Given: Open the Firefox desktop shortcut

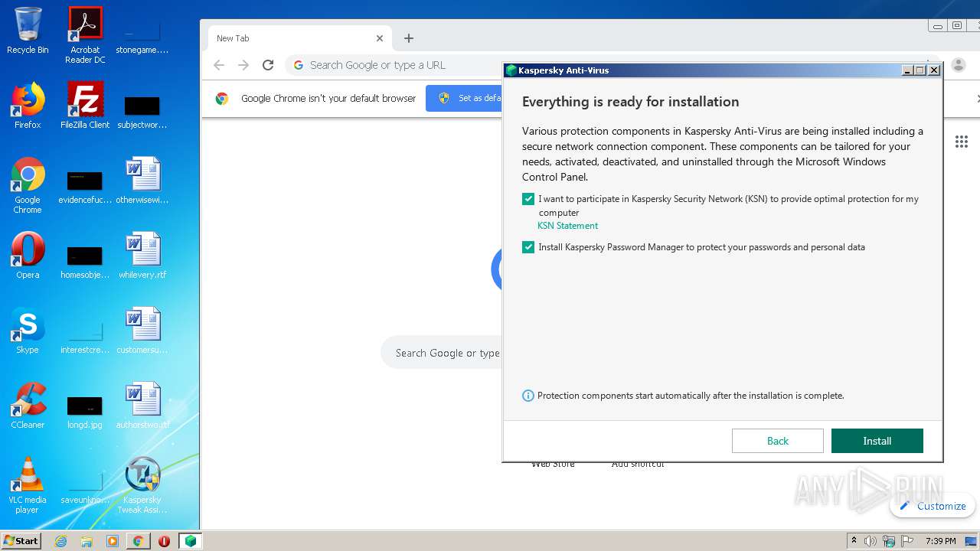Looking at the screenshot, I should 28,106.
